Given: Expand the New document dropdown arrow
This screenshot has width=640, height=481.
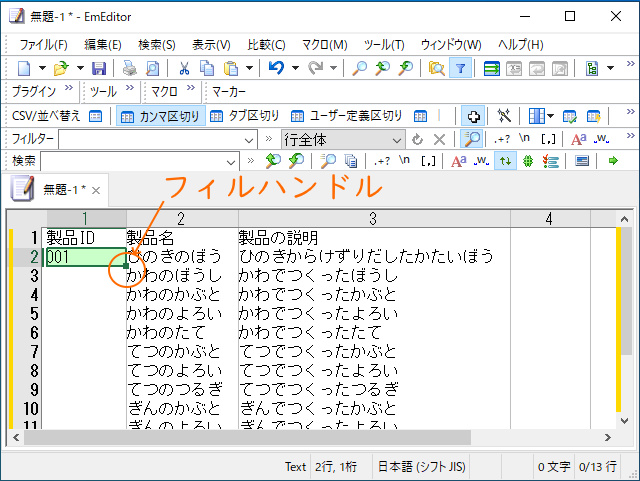Looking at the screenshot, I should [x=42, y=68].
